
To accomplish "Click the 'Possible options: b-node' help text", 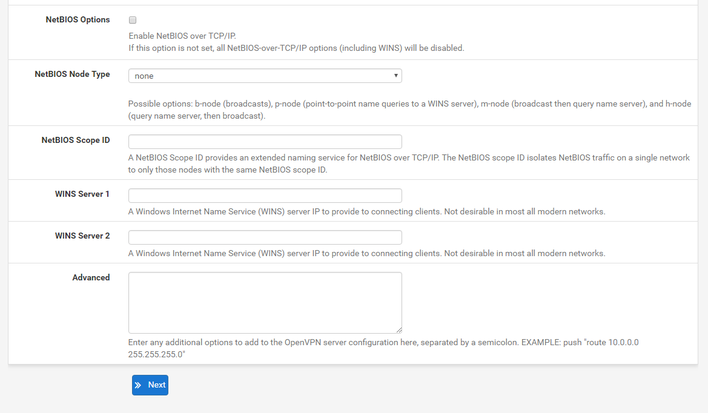I will pos(410,110).
